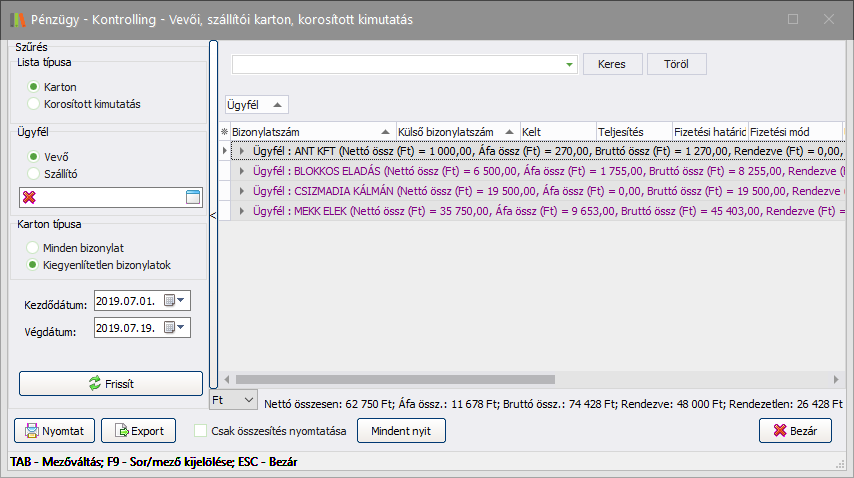Enable Csak összesítés nyomtatása checkbox
The image size is (854, 478).
201,431
